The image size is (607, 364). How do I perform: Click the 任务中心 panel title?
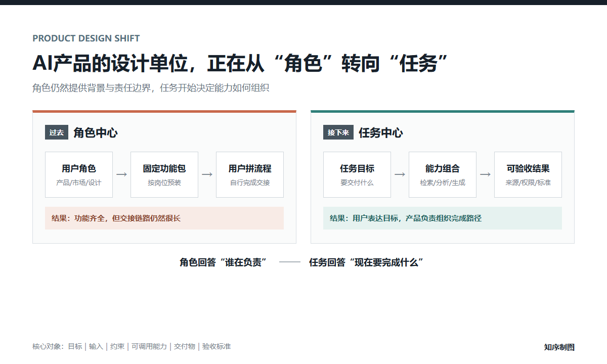coord(381,133)
